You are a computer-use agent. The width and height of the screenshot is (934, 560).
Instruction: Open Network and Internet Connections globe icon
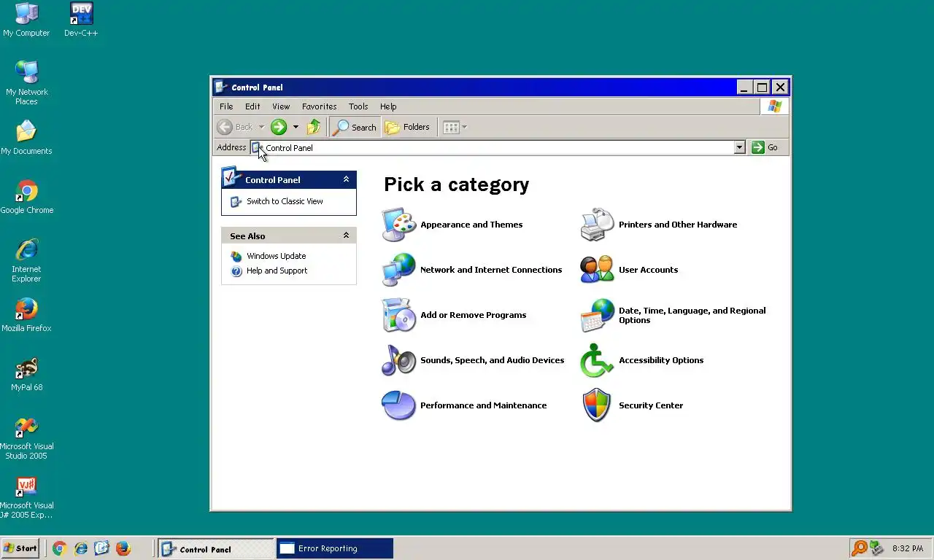[x=398, y=270]
